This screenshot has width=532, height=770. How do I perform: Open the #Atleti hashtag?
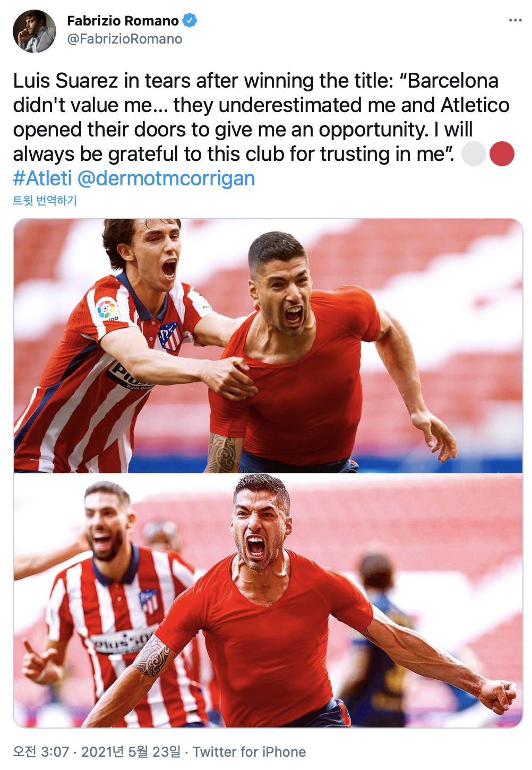pyautogui.click(x=42, y=178)
